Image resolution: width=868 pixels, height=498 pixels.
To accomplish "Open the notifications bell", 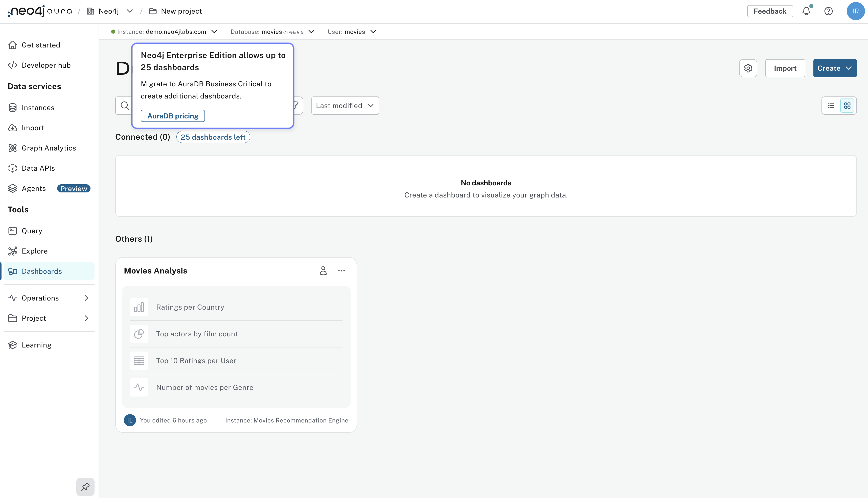I will coord(806,11).
